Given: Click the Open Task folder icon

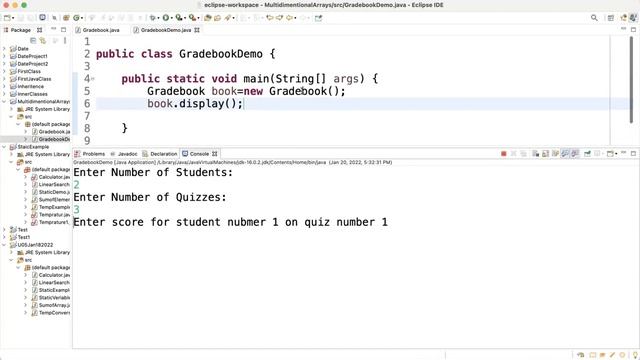Looking at the screenshot, I should click(218, 18).
